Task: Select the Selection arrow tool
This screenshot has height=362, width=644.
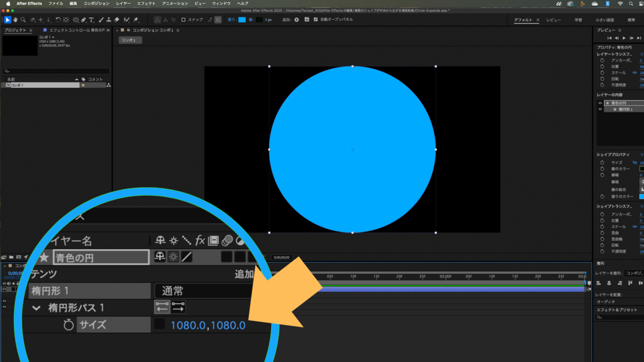Action: [x=8, y=20]
